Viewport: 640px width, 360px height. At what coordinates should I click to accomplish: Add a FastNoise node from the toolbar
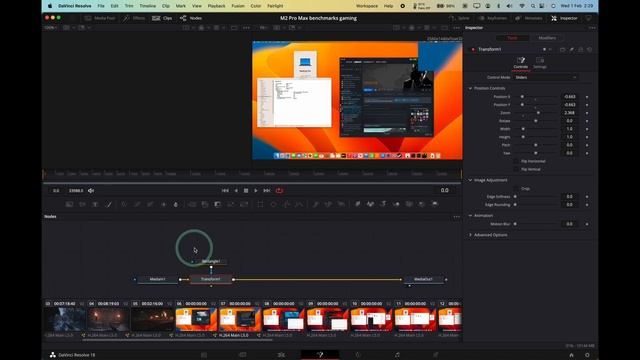(x=82, y=204)
